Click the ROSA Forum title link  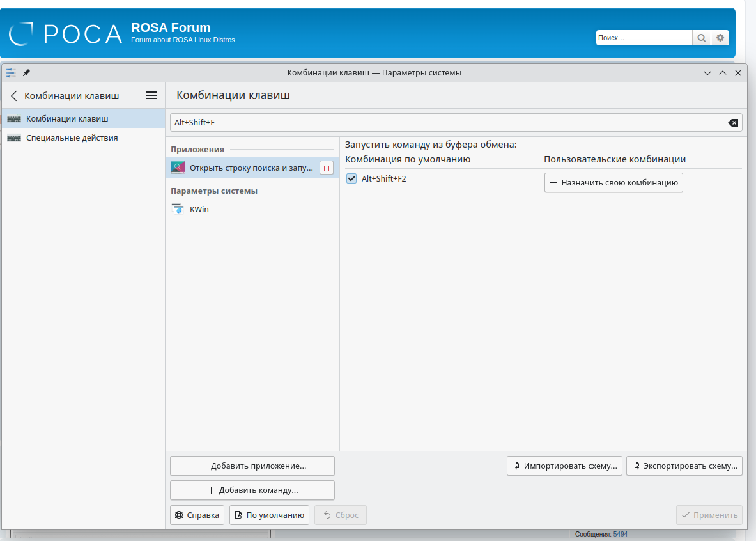[x=171, y=27]
